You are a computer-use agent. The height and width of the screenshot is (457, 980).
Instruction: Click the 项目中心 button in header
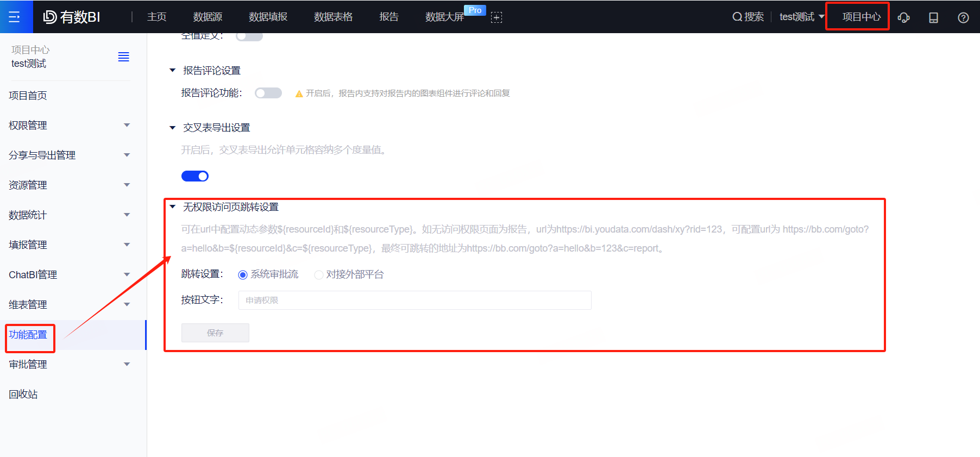coord(860,17)
